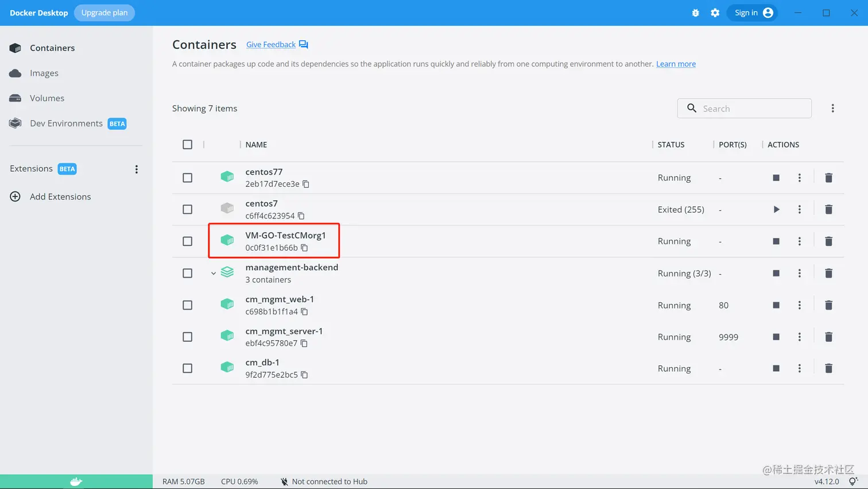868x489 pixels.
Task: Copy cm_mgmt_server-1 container ID
Action: pyautogui.click(x=304, y=343)
